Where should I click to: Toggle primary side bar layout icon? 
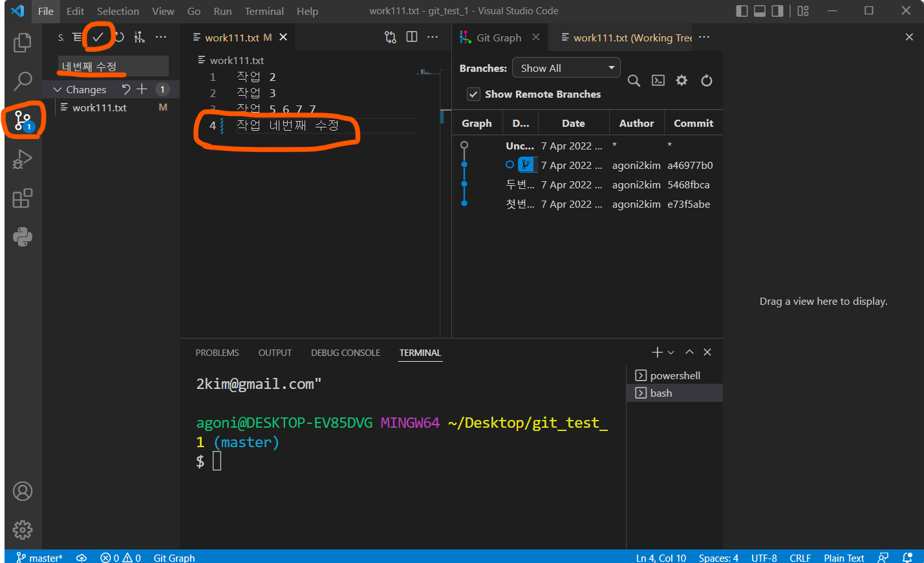pos(742,11)
